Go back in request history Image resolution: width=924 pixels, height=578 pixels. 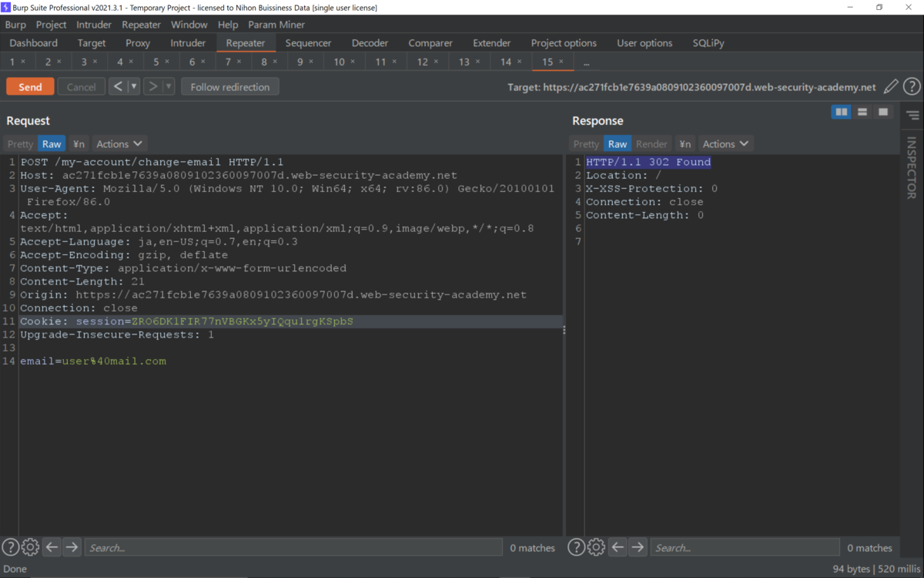pyautogui.click(x=118, y=86)
